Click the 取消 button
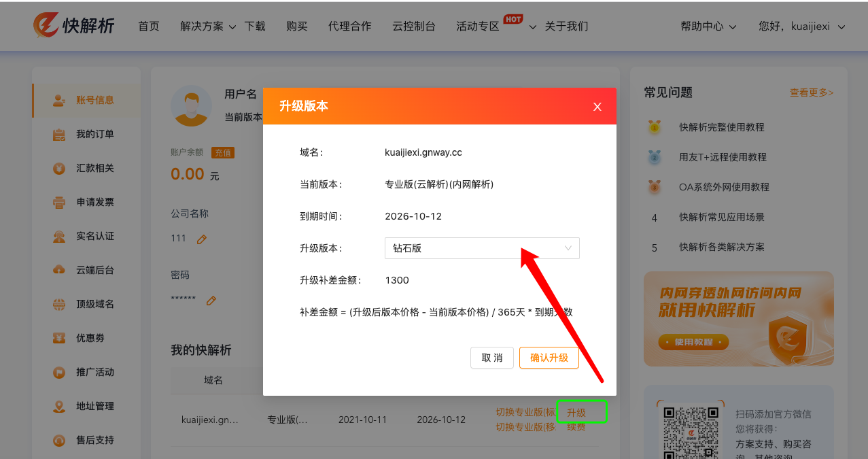This screenshot has width=868, height=459. 491,358
